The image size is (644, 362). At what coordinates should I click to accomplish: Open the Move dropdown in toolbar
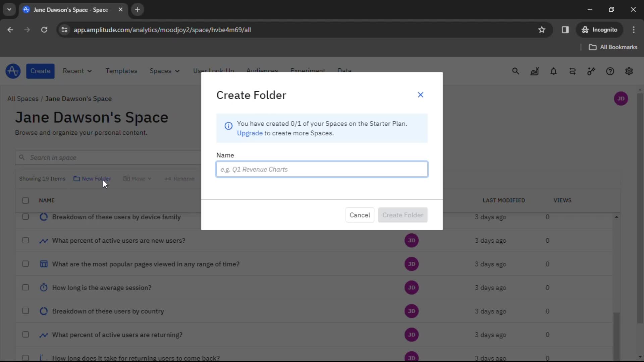tap(138, 179)
